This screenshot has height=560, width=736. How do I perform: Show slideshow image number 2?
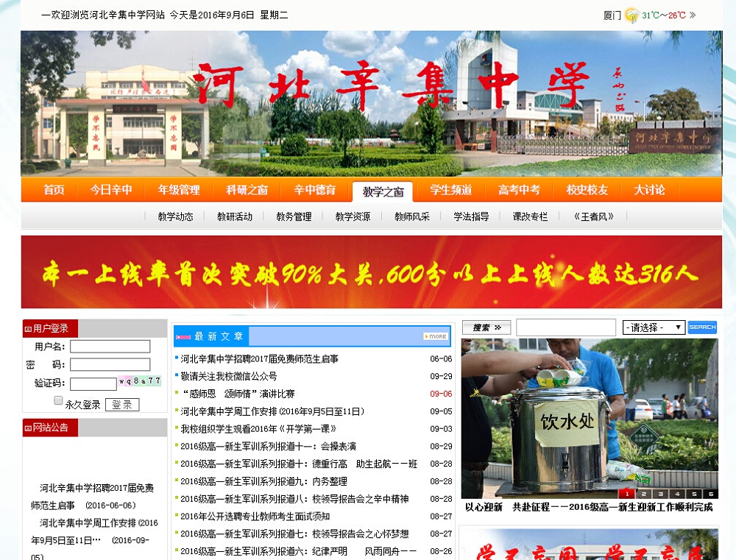(x=643, y=494)
